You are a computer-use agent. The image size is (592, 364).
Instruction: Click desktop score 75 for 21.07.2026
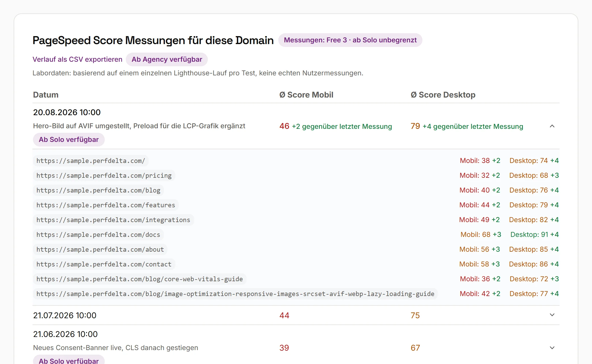pos(415,315)
